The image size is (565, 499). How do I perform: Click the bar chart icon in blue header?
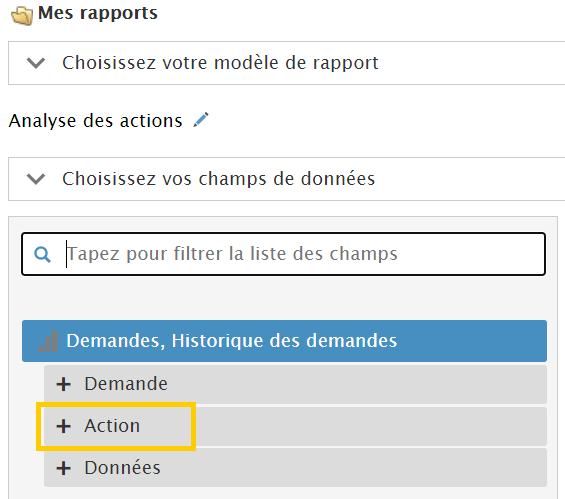coord(48,341)
